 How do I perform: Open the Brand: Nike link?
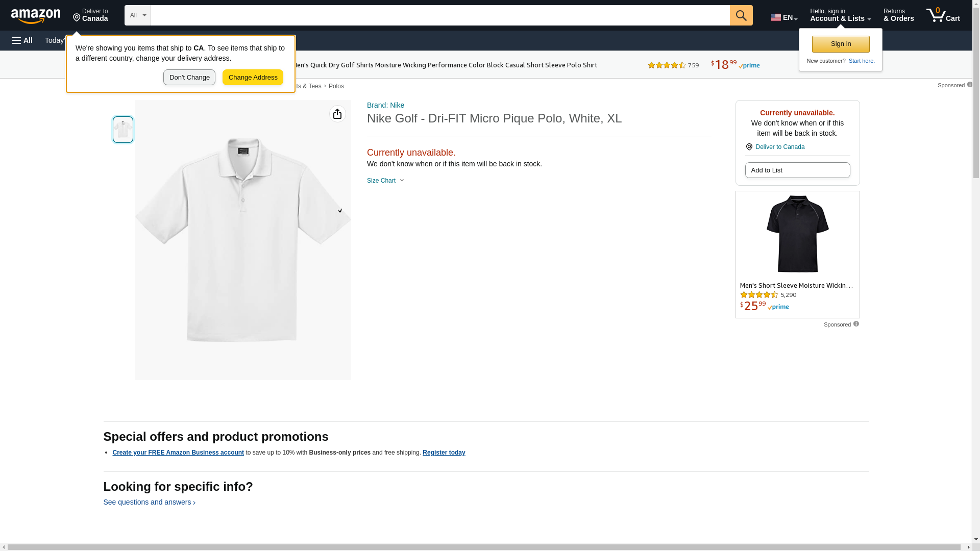click(x=385, y=105)
